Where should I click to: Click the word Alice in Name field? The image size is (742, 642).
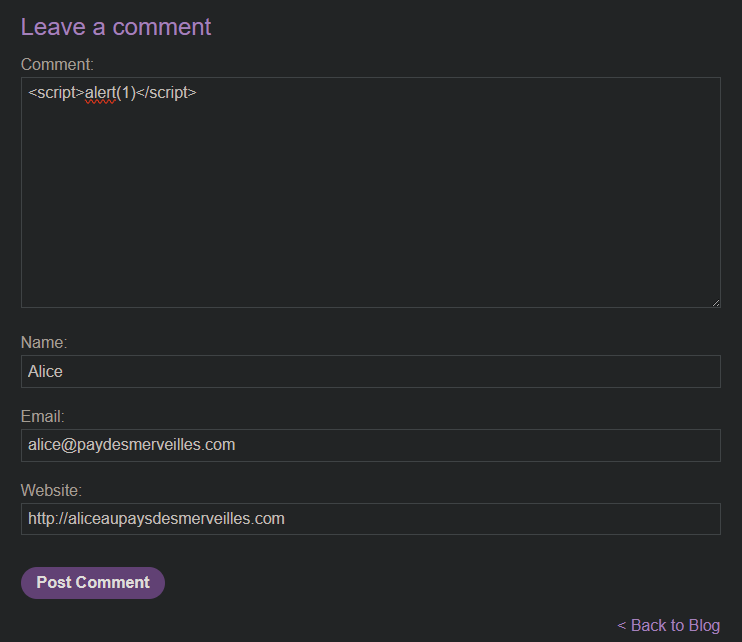[x=46, y=371]
